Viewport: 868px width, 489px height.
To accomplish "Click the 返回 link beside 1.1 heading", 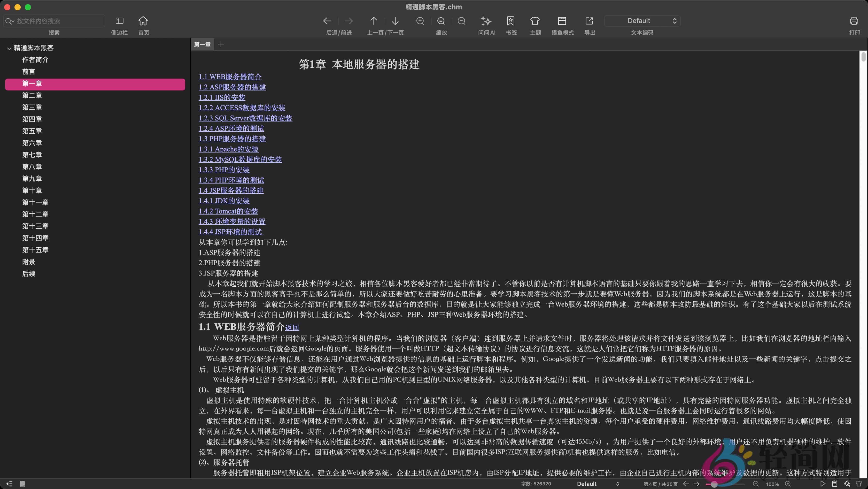I will pos(292,327).
